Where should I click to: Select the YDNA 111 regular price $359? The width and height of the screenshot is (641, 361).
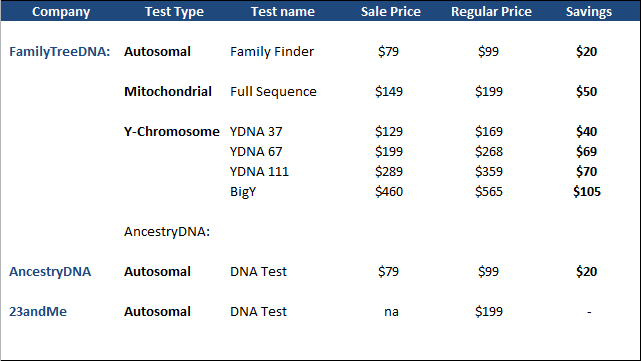[x=489, y=172]
